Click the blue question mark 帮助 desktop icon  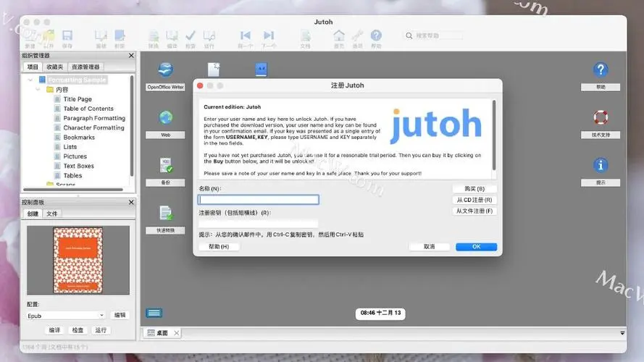coord(600,70)
